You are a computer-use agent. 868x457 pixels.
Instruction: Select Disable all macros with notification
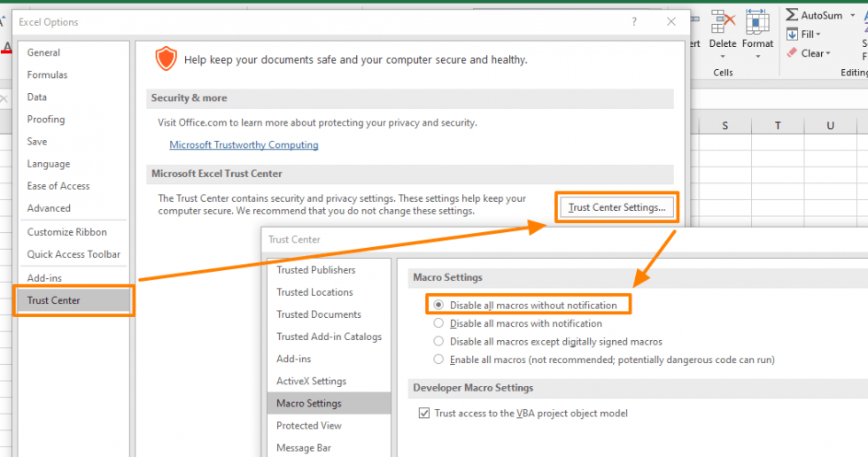point(438,323)
